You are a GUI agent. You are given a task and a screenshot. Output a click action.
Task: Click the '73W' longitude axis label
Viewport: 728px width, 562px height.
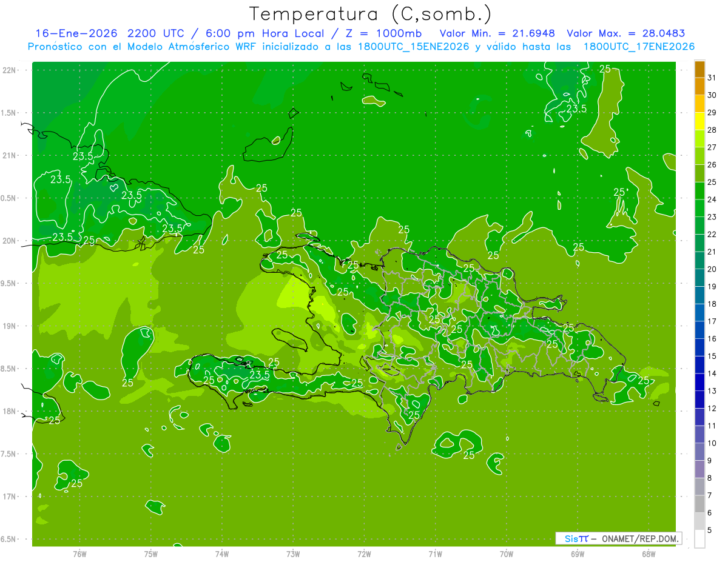click(x=293, y=554)
